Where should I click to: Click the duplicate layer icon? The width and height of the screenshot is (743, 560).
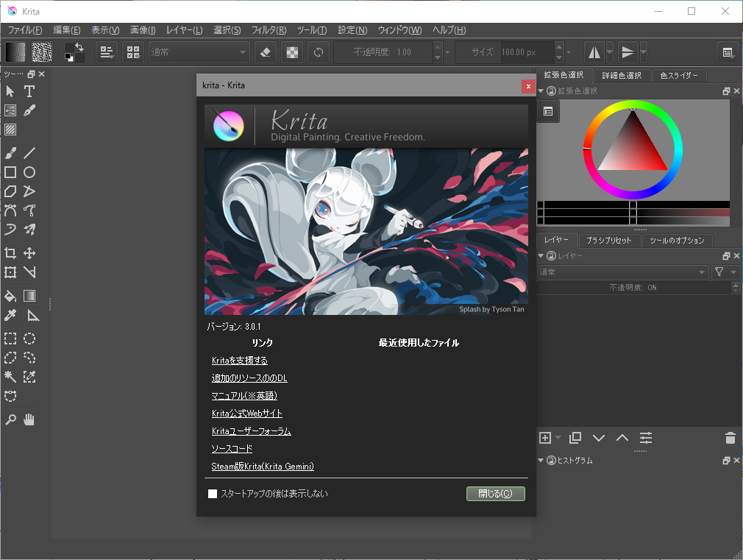[575, 438]
